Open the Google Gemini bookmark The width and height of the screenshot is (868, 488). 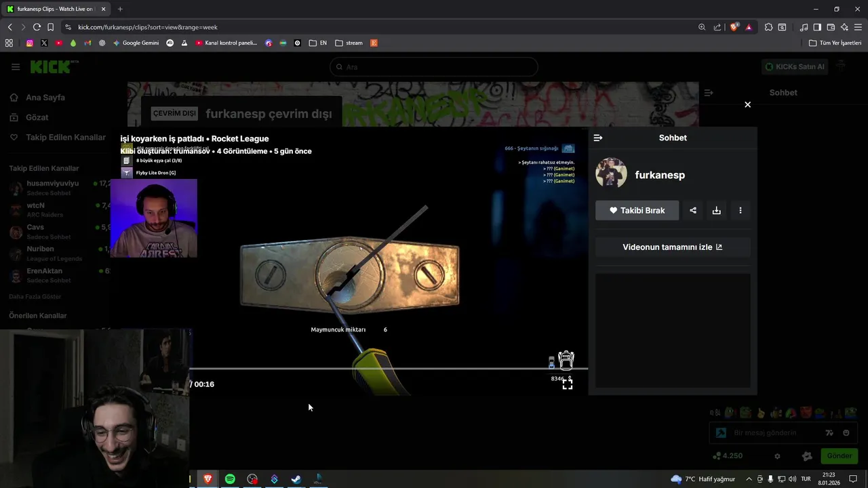(136, 43)
